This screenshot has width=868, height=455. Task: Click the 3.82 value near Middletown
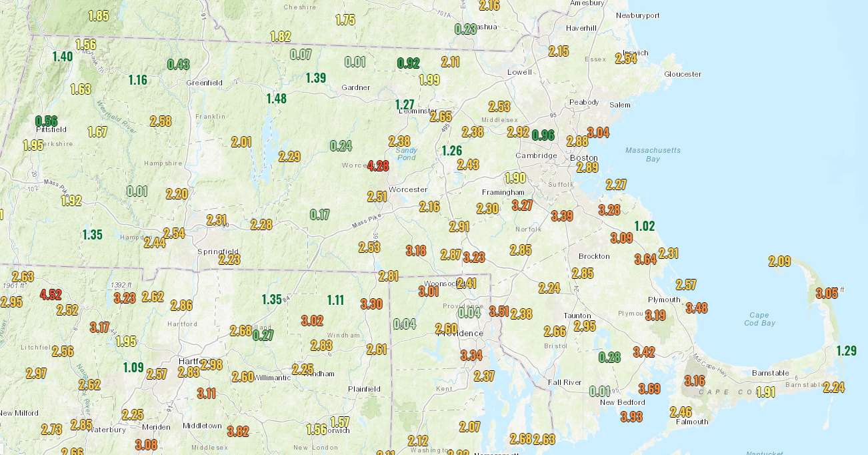click(238, 432)
